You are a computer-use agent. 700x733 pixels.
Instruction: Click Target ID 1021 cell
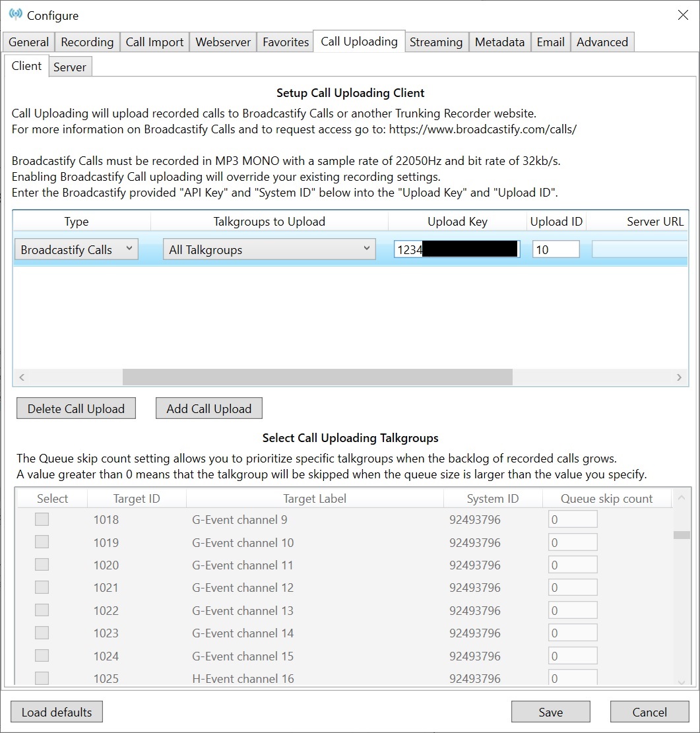(106, 587)
